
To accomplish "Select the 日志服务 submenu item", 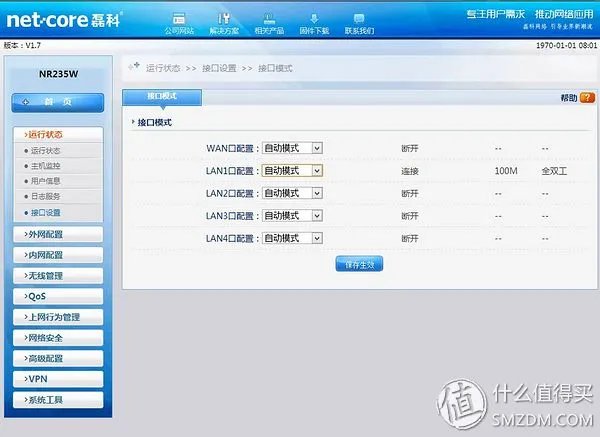I will pos(45,196).
